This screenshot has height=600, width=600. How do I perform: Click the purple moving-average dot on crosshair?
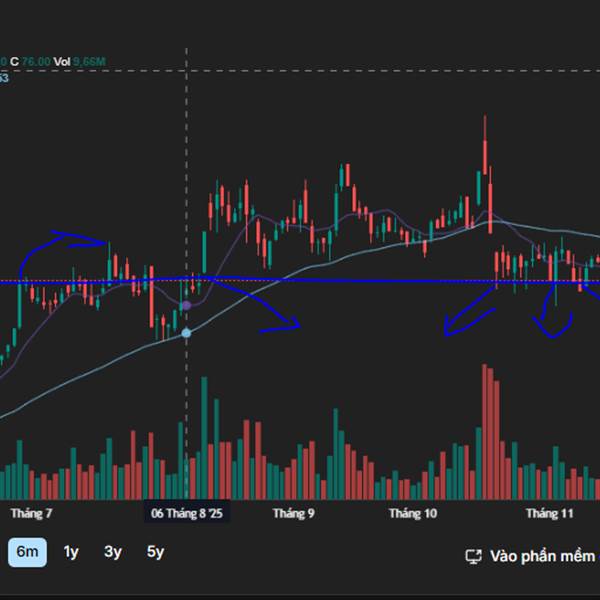(x=186, y=304)
